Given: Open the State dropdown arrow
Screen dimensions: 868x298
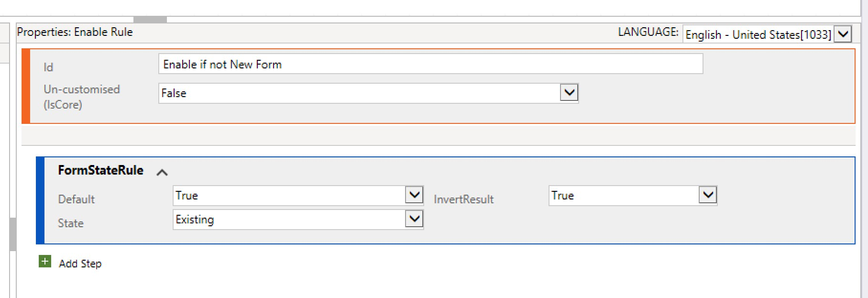Looking at the screenshot, I should point(414,219).
